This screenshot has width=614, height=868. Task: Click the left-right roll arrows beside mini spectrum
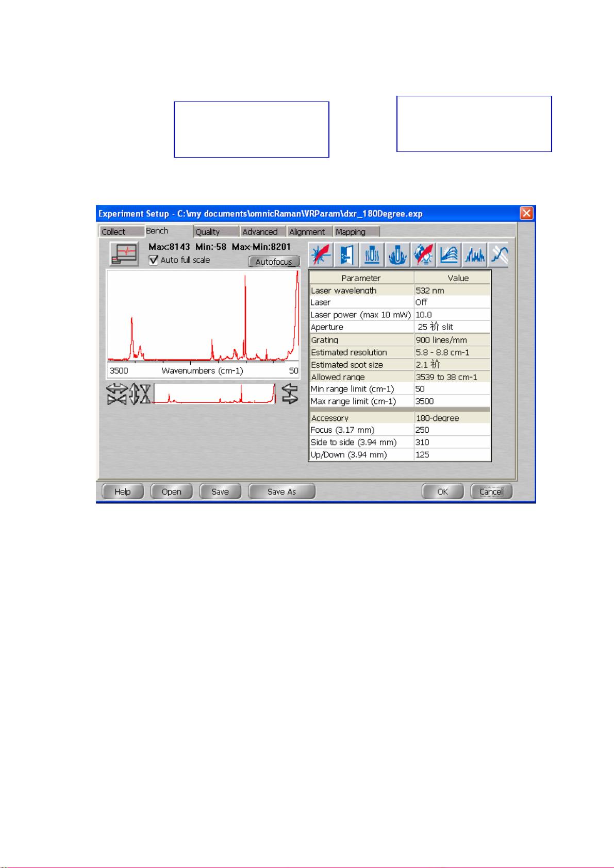click(290, 394)
